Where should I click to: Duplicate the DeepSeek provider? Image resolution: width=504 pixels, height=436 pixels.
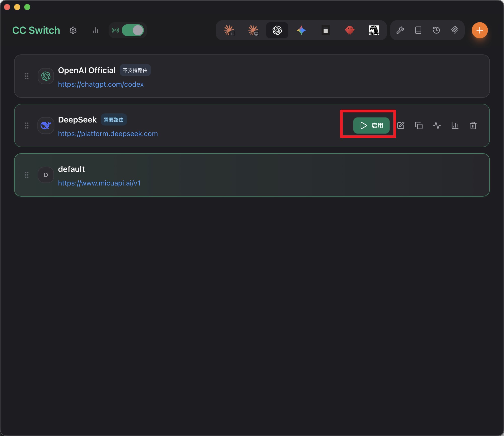click(419, 126)
